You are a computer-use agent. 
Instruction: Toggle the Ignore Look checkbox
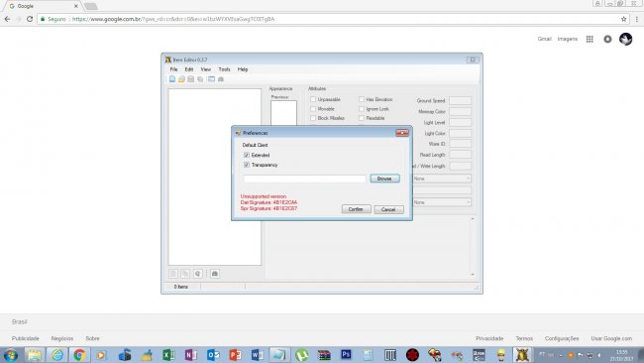(x=362, y=109)
